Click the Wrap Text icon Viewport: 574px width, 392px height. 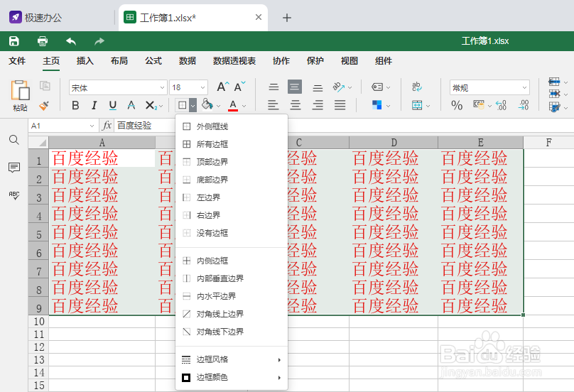[417, 87]
